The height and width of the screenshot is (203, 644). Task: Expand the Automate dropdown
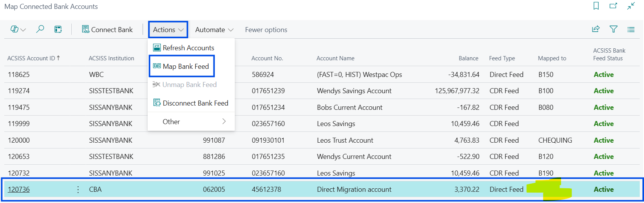(x=214, y=30)
